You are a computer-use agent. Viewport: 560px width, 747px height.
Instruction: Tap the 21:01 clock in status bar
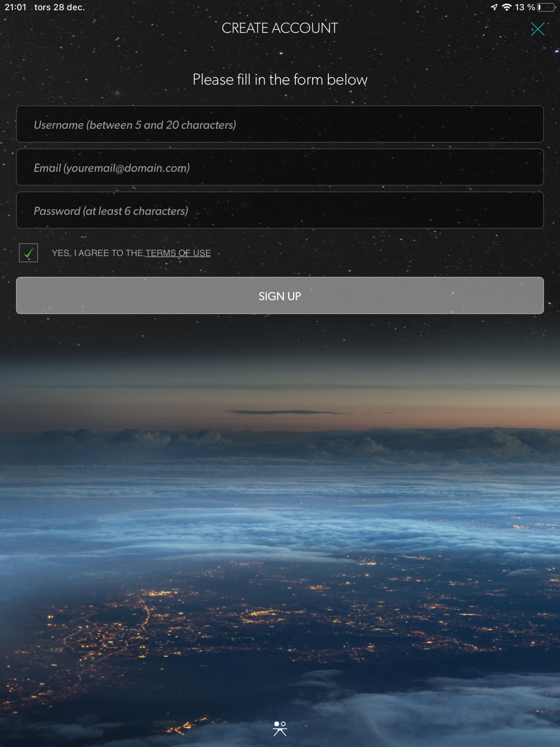(16, 7)
